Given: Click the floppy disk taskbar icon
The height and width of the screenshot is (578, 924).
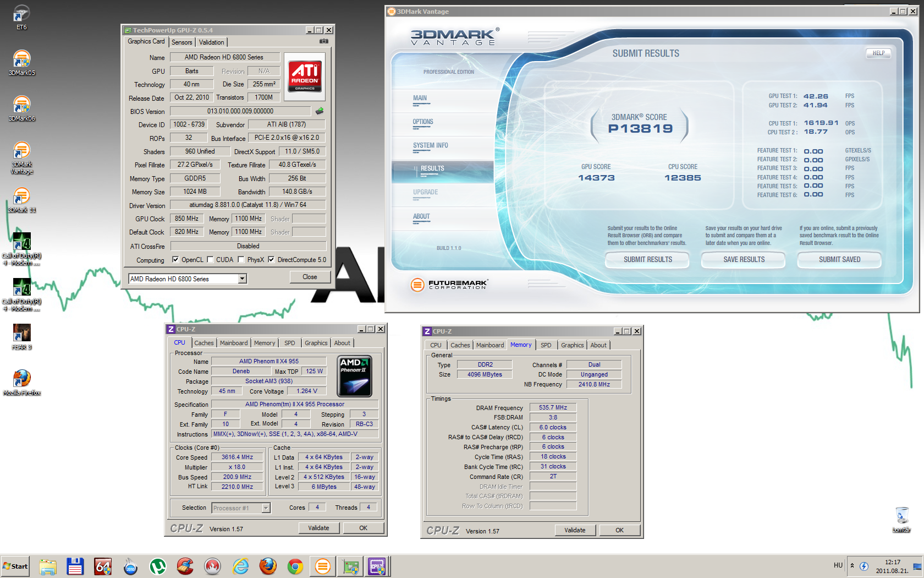Looking at the screenshot, I should 75,566.
